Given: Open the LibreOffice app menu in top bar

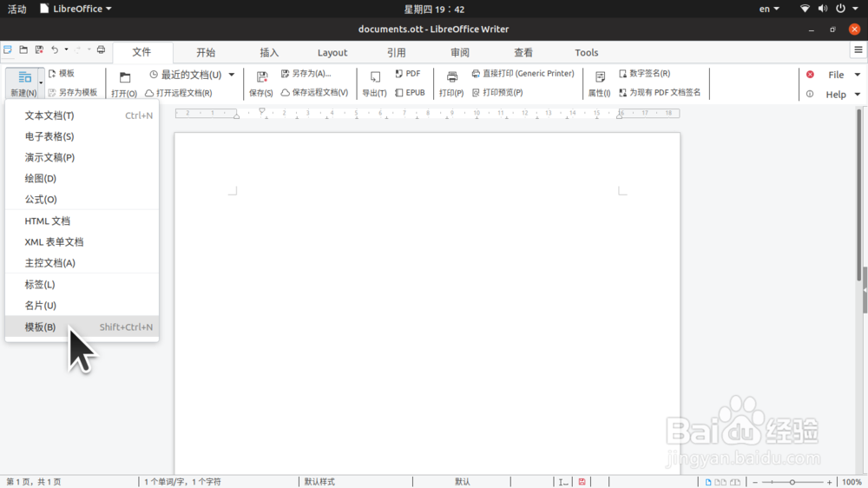Looking at the screenshot, I should click(76, 9).
